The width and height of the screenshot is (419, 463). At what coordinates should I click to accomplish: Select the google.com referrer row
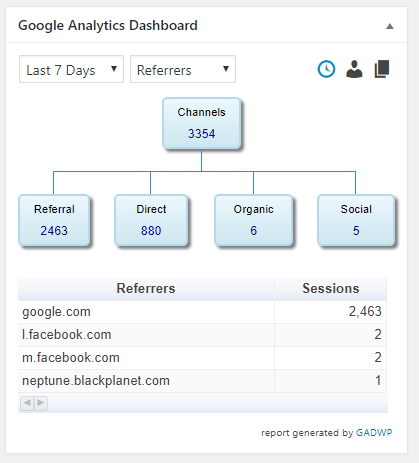pyautogui.click(x=202, y=312)
